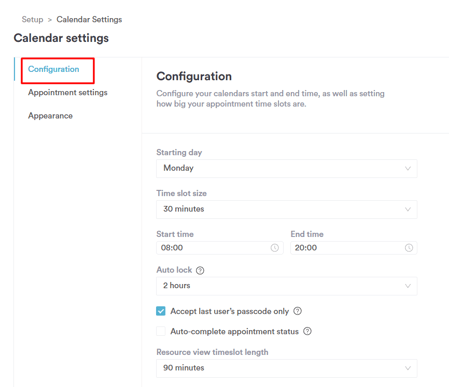
Task: Switch to Appointment settings tab
Action: (x=68, y=92)
